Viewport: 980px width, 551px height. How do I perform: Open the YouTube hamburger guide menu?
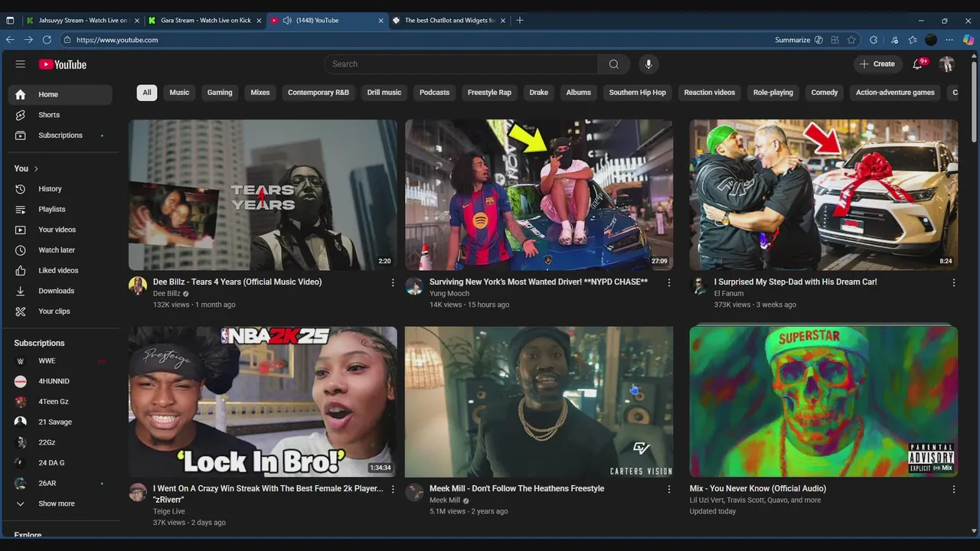[20, 64]
